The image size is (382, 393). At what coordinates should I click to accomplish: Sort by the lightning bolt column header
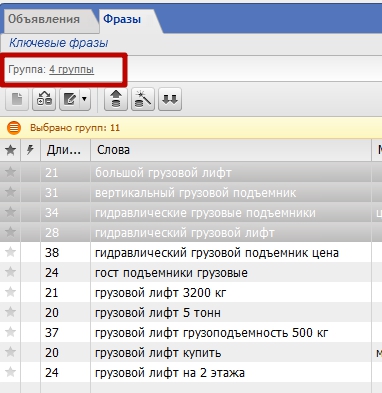(x=30, y=150)
